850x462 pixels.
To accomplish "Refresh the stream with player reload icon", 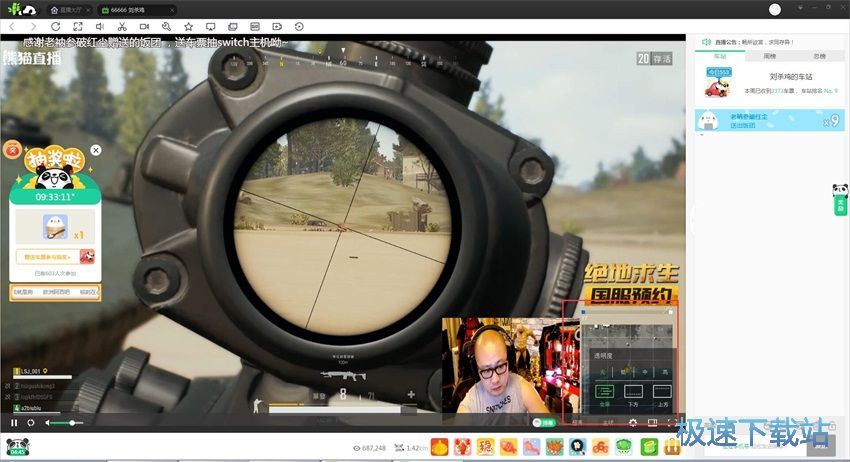I will tap(31, 423).
